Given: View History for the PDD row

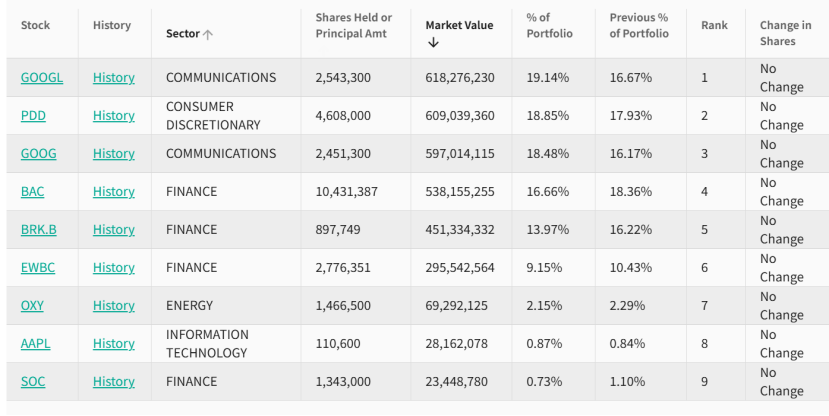Looking at the screenshot, I should tap(113, 116).
